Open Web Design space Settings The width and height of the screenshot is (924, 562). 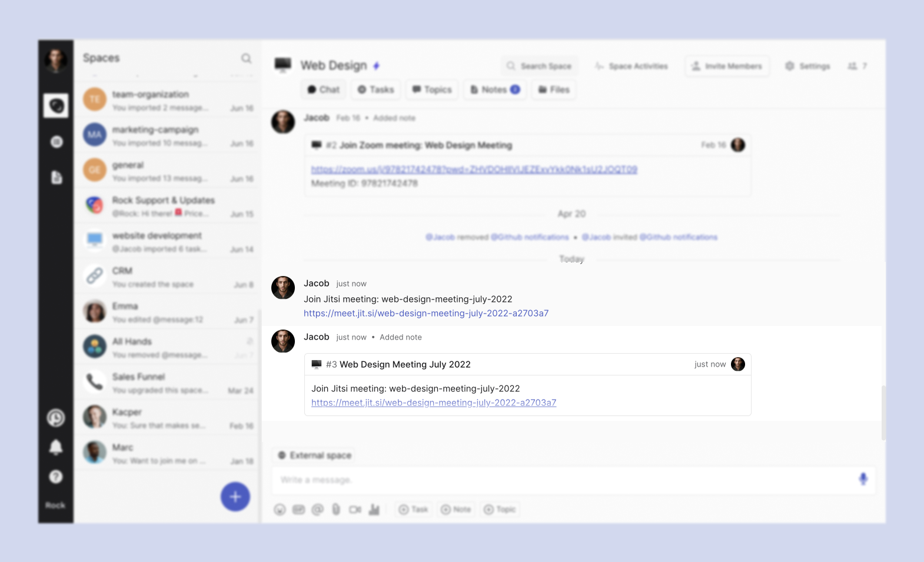click(807, 66)
